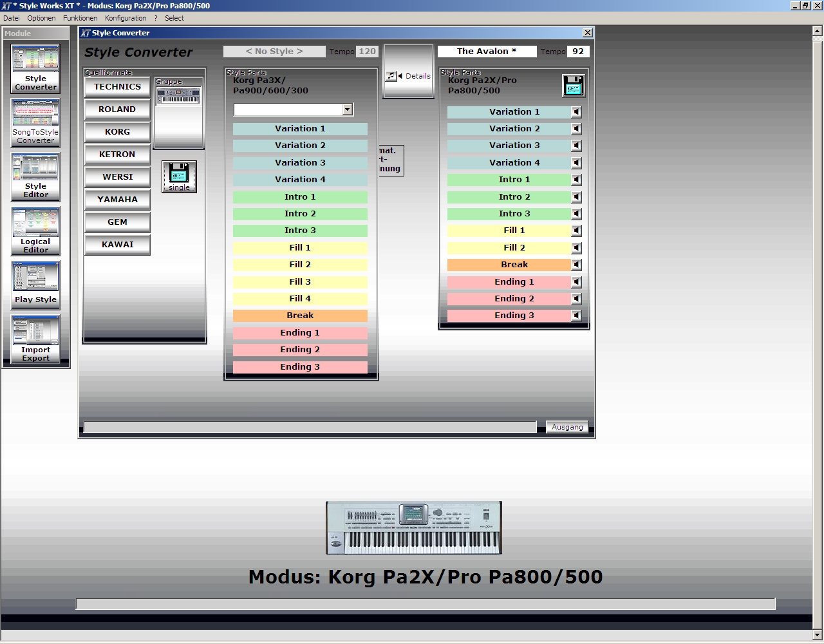Screen dimensions: 824x644
Task: Click The Avalon target style name field
Action: (487, 52)
